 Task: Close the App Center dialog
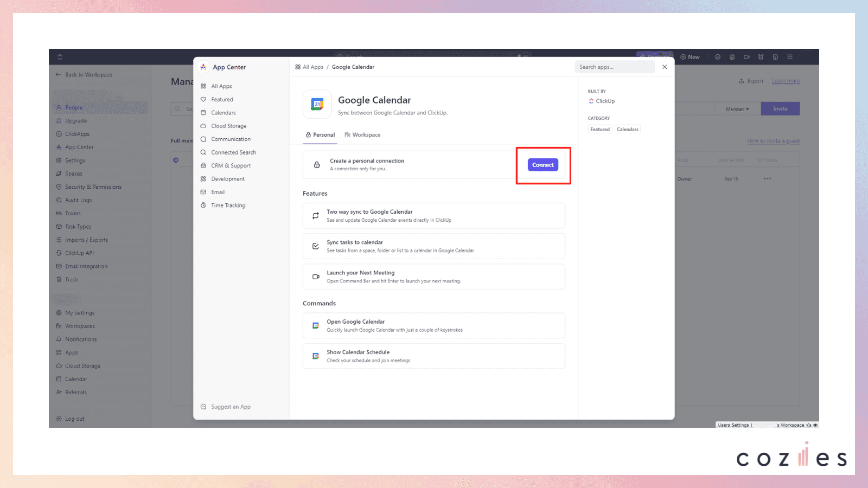coord(665,67)
